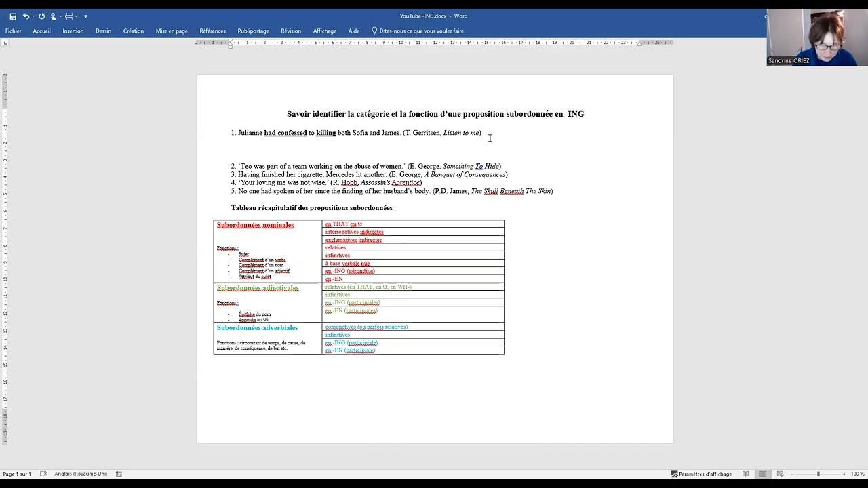This screenshot has height=488, width=868.
Task: Open the undo history dropdown arrow
Action: tap(34, 16)
